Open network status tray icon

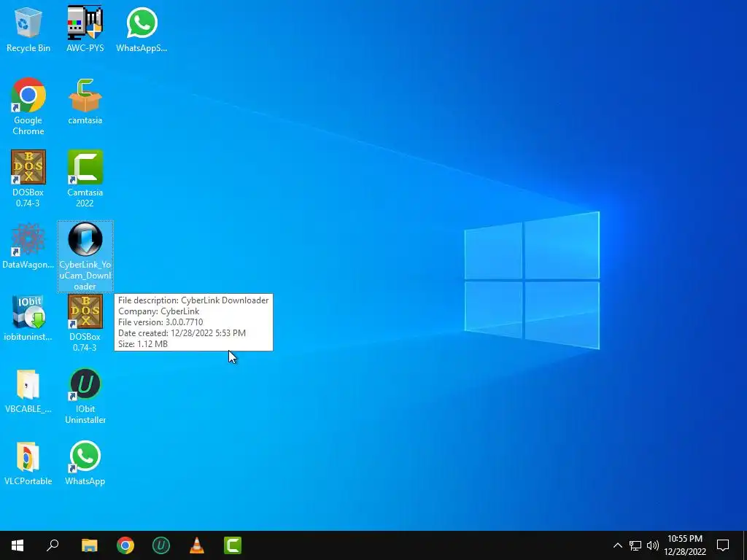pyautogui.click(x=635, y=545)
